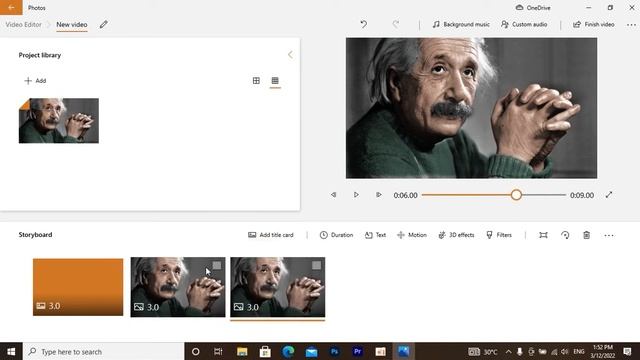The width and height of the screenshot is (640, 360).
Task: Open the Windows Start menu
Action: point(11,351)
